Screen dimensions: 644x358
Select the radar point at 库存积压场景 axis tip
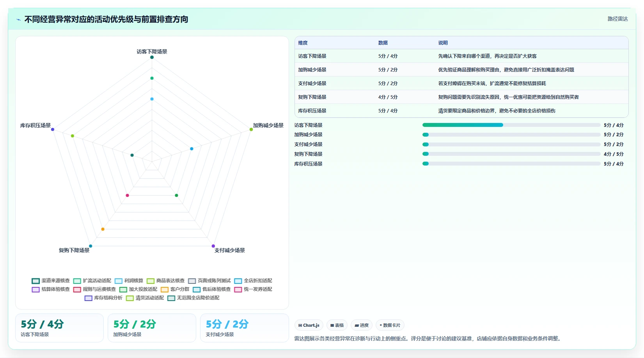[x=53, y=129]
